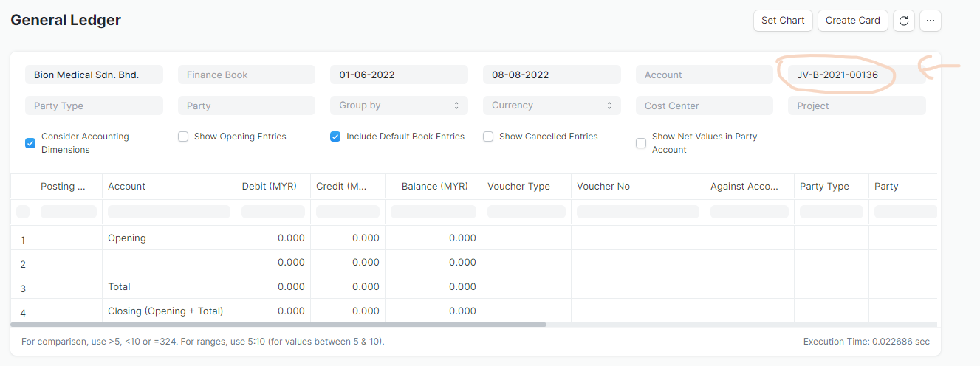
Task: Click the Set Chart button
Action: tap(783, 21)
